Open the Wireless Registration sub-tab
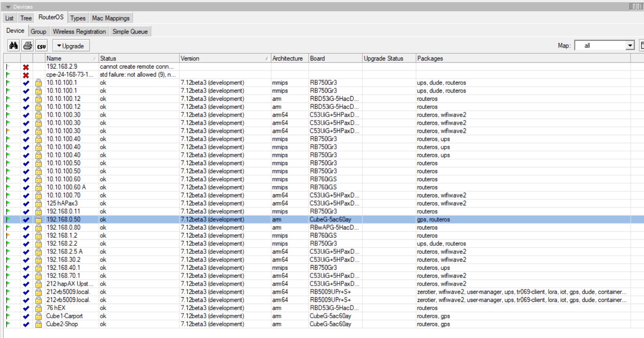The image size is (644, 338). click(79, 31)
